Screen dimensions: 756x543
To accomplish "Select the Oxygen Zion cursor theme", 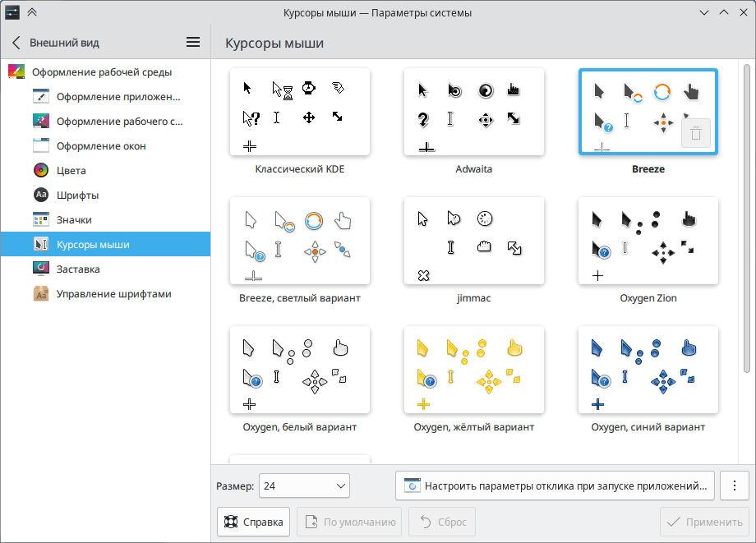I will click(648, 241).
